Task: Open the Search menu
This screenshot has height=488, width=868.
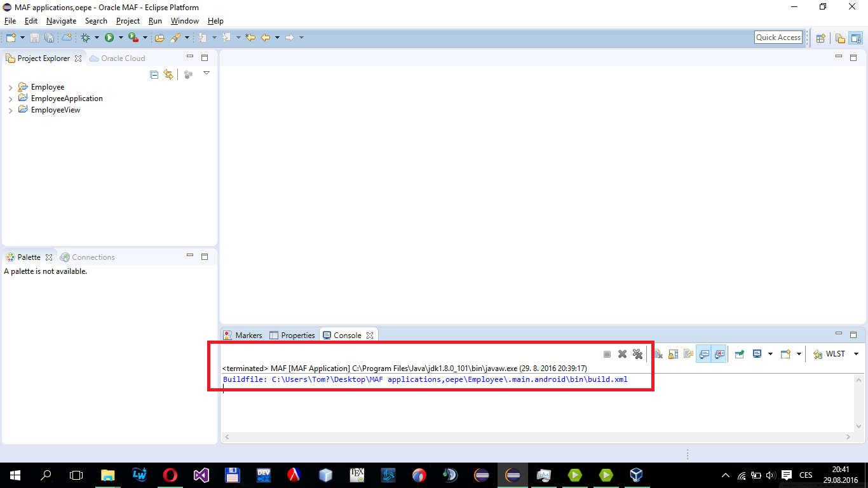Action: click(96, 21)
